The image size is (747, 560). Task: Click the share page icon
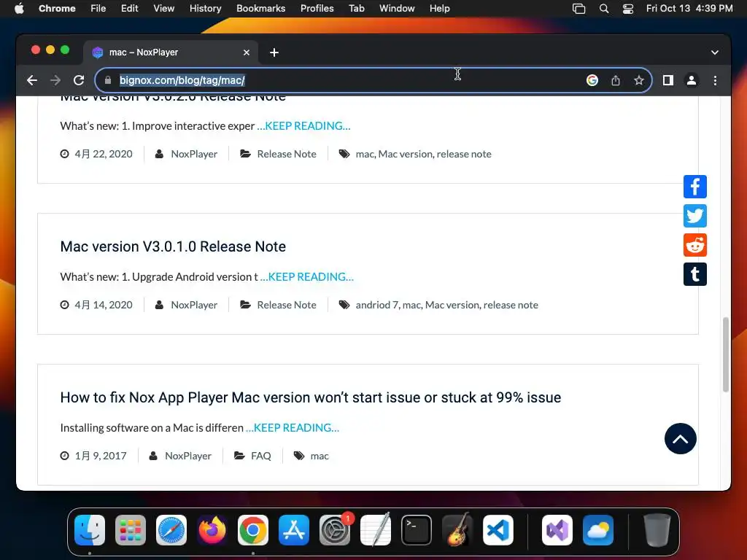pyautogui.click(x=616, y=80)
